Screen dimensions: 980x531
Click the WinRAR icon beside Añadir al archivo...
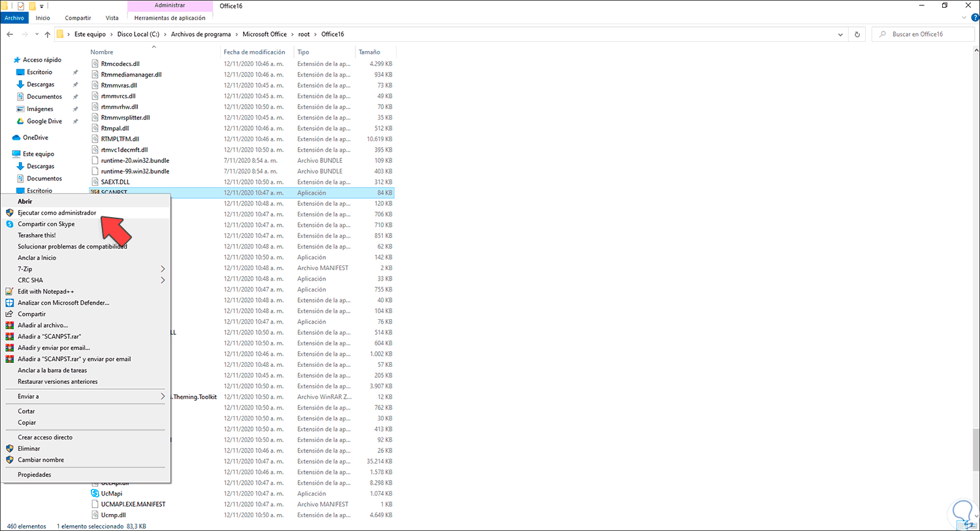pyautogui.click(x=10, y=325)
